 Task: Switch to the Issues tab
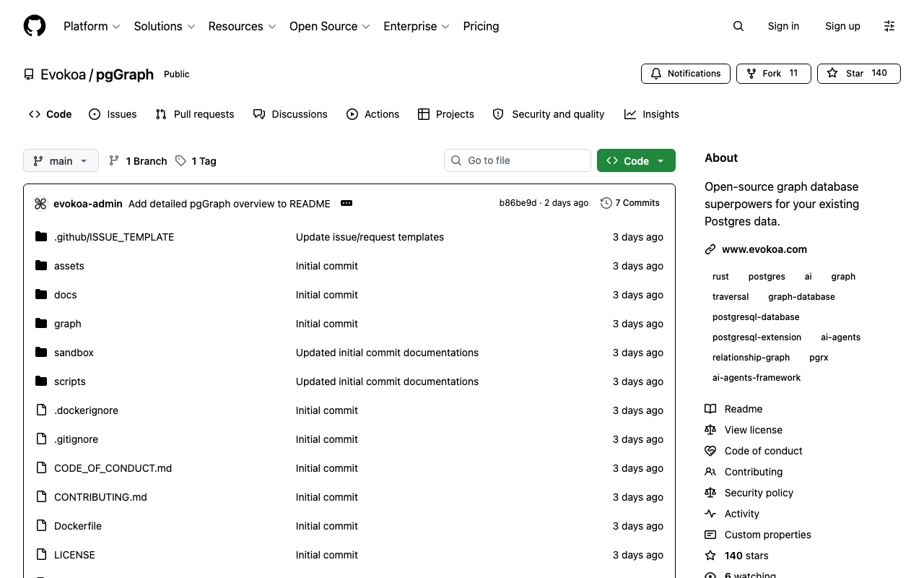point(113,114)
